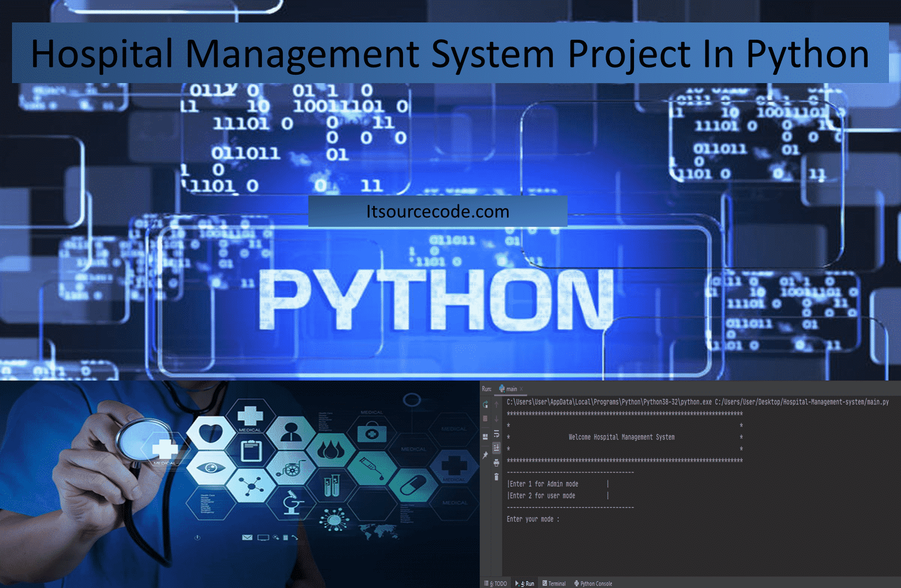Click the TODO list icon in status bar
901x588 pixels.
point(487,583)
